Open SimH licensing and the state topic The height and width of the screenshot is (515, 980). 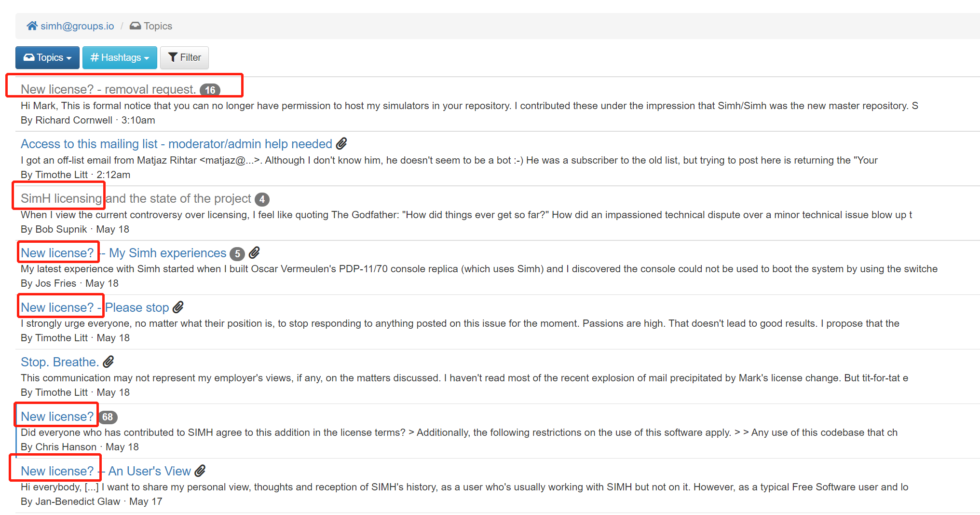click(x=136, y=198)
